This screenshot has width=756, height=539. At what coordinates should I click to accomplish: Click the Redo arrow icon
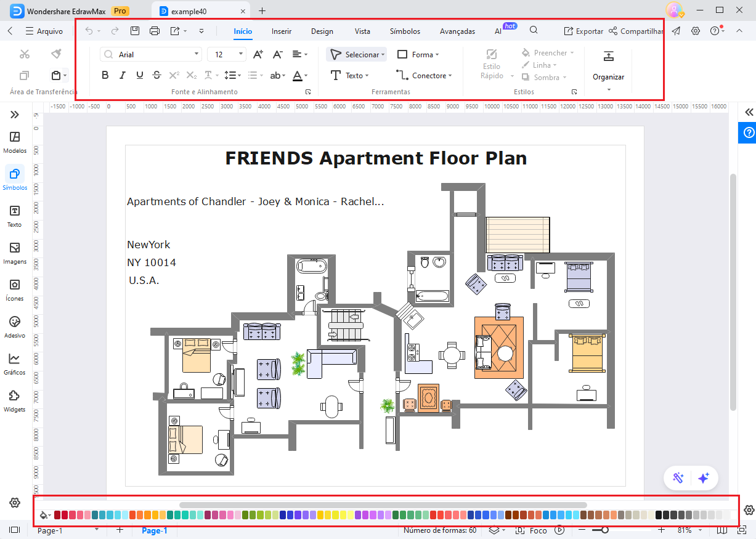pos(115,31)
